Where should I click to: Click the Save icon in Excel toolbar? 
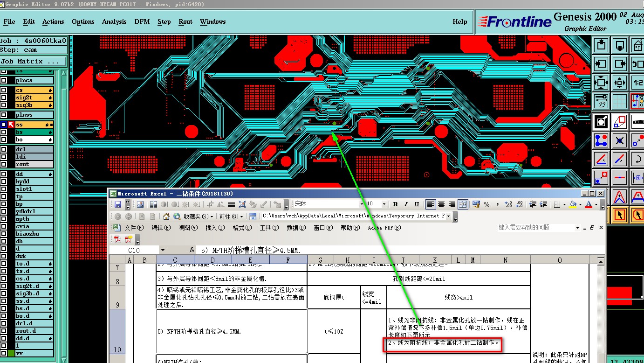[x=118, y=204]
